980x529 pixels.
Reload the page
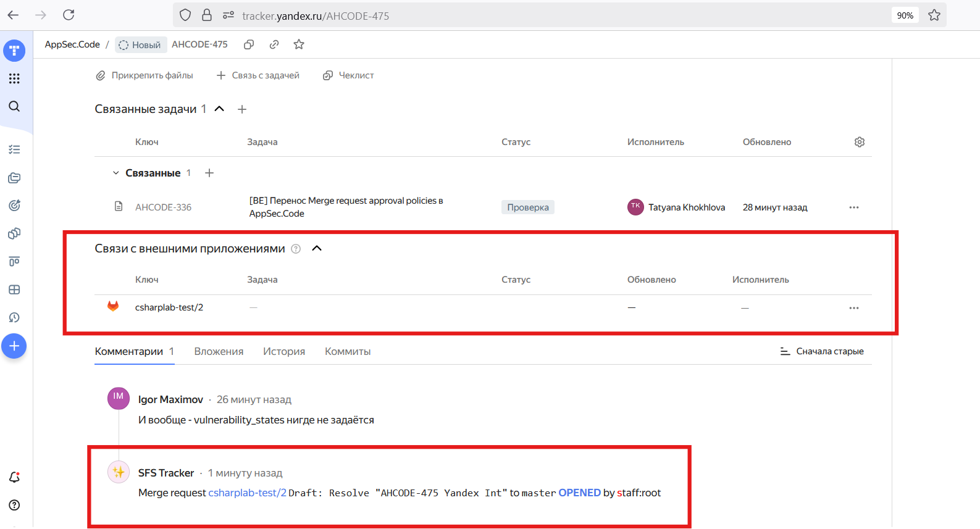pyautogui.click(x=69, y=15)
